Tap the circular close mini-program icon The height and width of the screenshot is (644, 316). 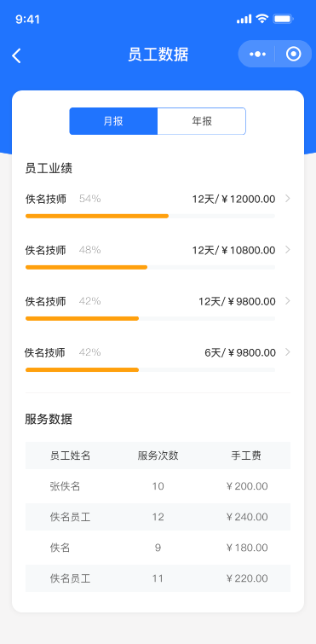click(x=294, y=54)
